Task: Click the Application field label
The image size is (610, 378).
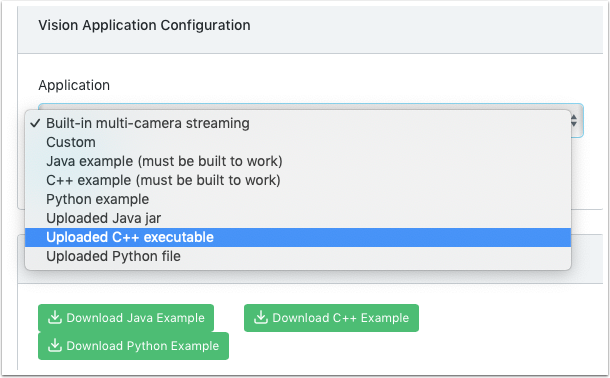Action: click(74, 85)
